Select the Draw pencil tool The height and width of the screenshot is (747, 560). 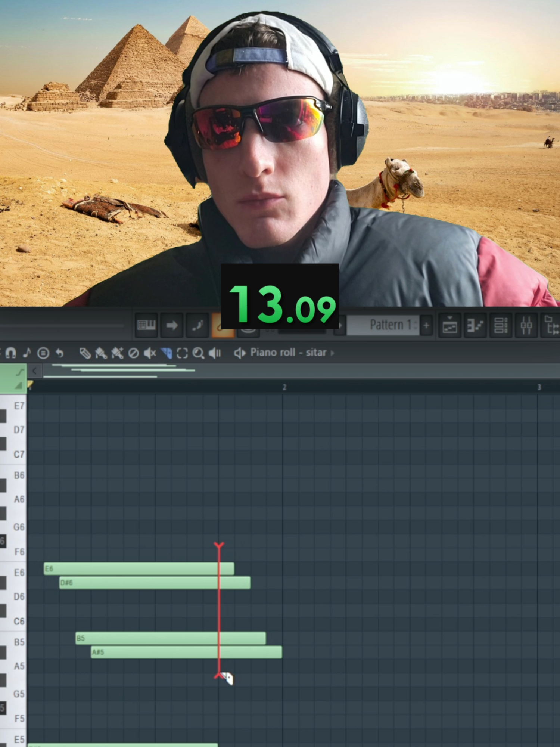tap(85, 353)
